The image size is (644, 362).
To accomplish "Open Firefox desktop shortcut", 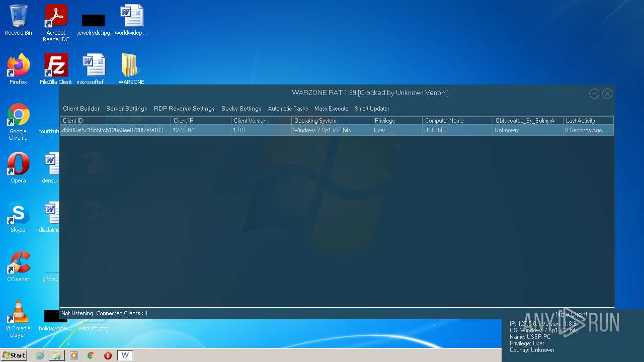I will (x=18, y=69).
